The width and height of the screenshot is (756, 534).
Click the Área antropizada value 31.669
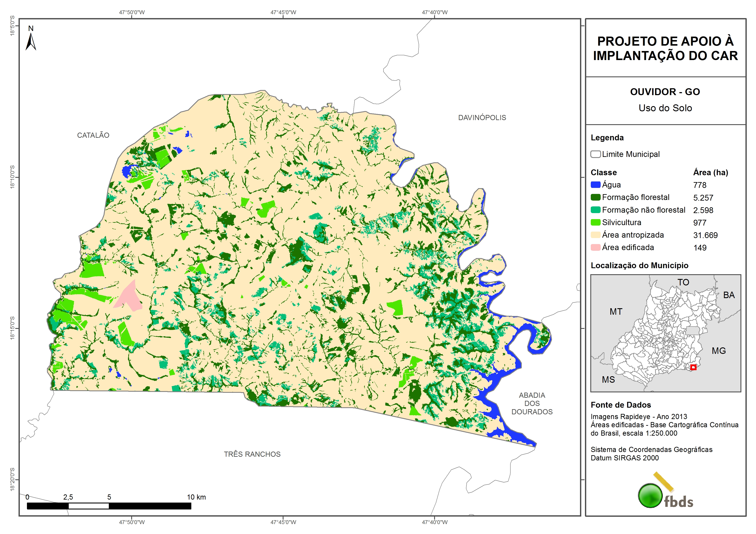(705, 235)
